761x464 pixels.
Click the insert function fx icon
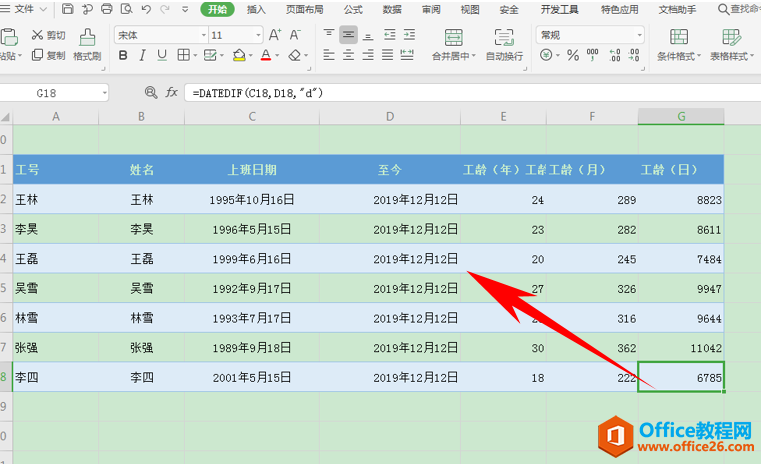click(x=172, y=92)
